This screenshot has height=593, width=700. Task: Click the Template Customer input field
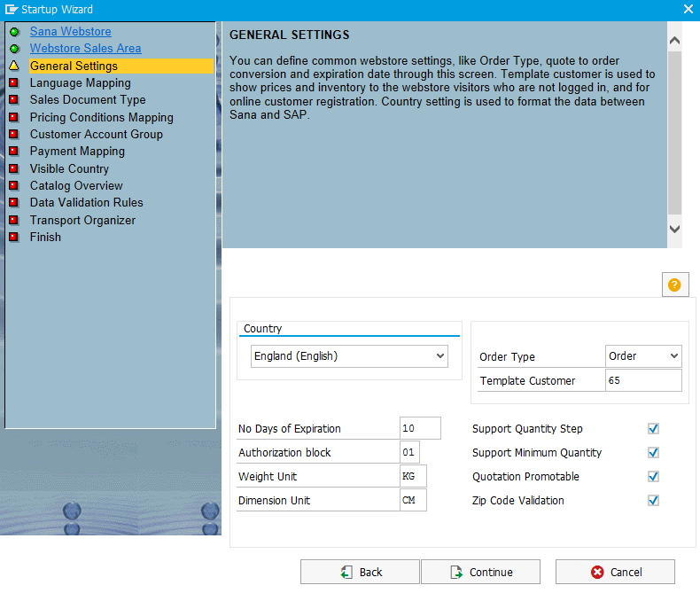click(x=643, y=380)
